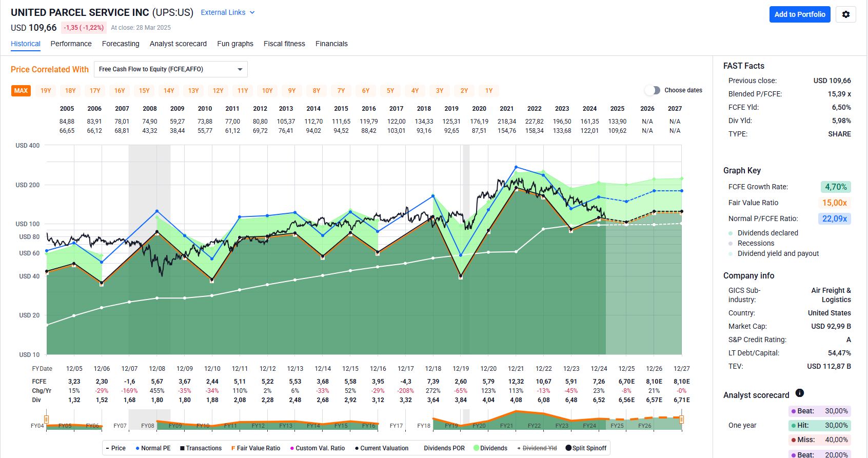Switch to the Forecasting tab
The height and width of the screenshot is (458, 868).
coord(121,44)
